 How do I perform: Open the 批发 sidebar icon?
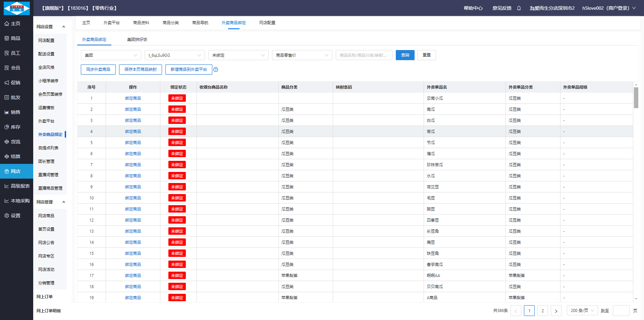[6, 97]
